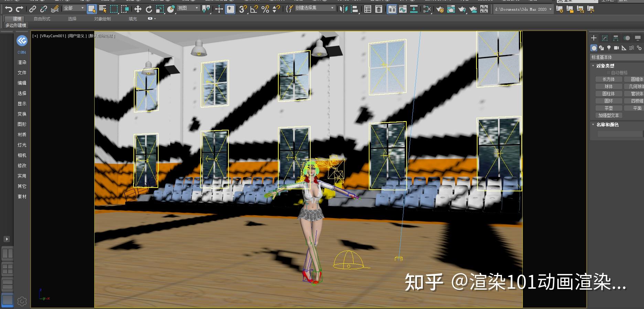Pick the Rectangular Selection Region tool
The image size is (644, 309).
(x=114, y=9)
